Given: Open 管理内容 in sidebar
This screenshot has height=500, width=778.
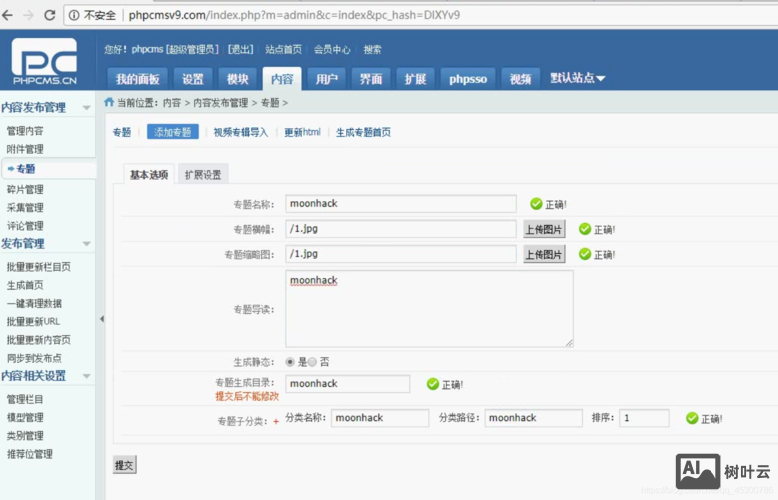Looking at the screenshot, I should [25, 131].
